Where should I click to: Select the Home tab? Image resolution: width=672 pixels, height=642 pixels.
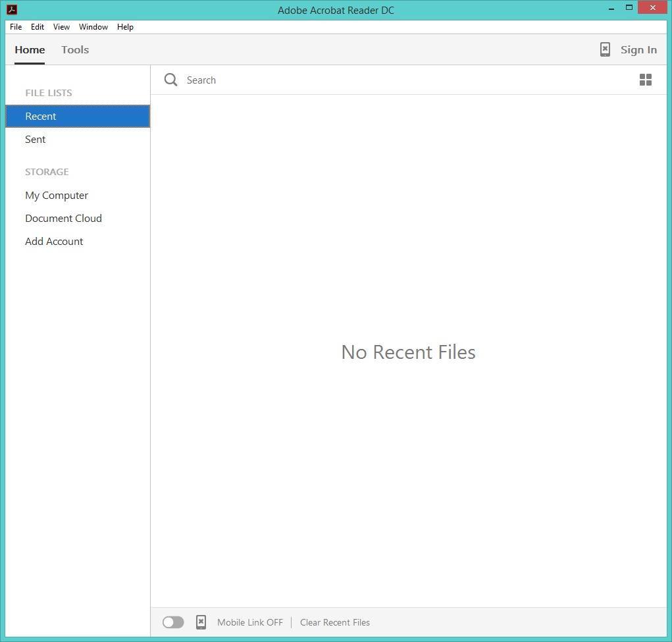click(29, 49)
